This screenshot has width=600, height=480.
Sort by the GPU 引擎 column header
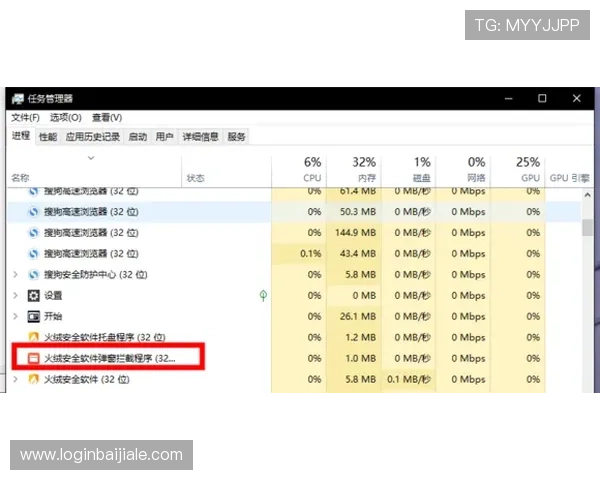pyautogui.click(x=569, y=178)
